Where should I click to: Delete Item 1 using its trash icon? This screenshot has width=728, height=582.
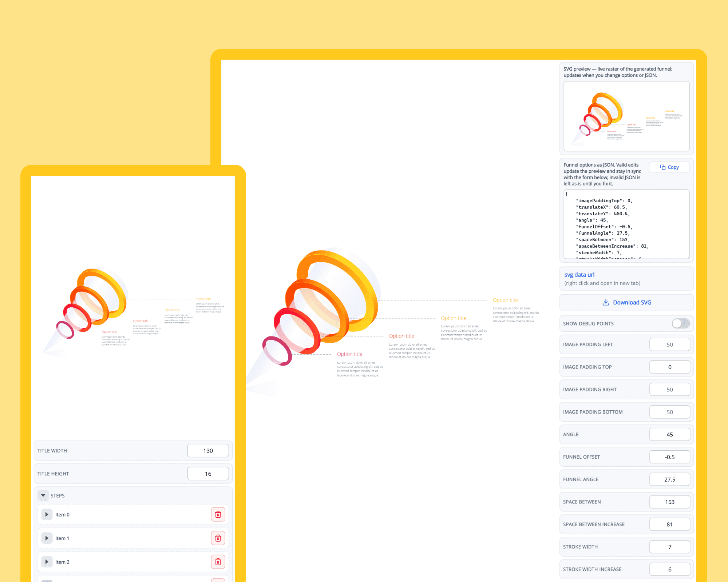click(218, 538)
